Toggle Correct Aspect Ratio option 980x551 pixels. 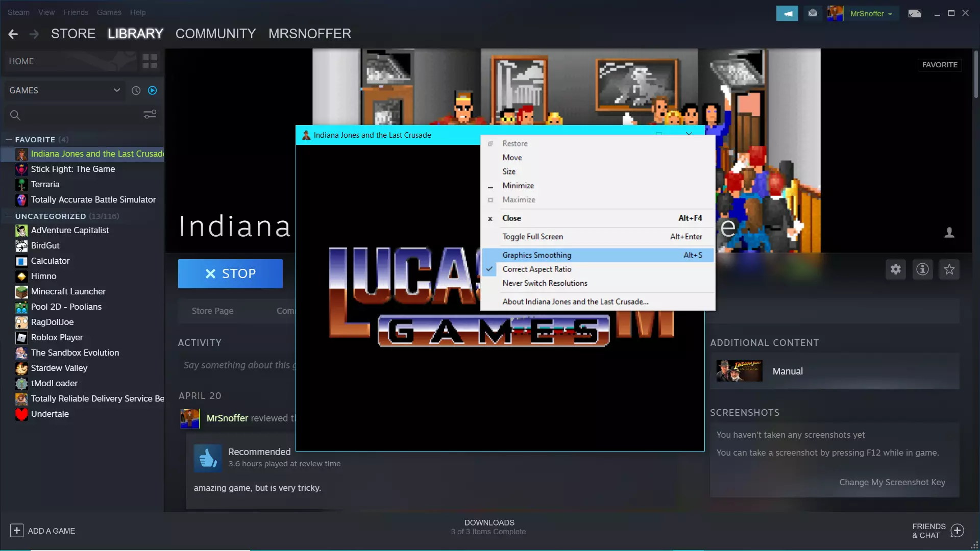pyautogui.click(x=536, y=269)
